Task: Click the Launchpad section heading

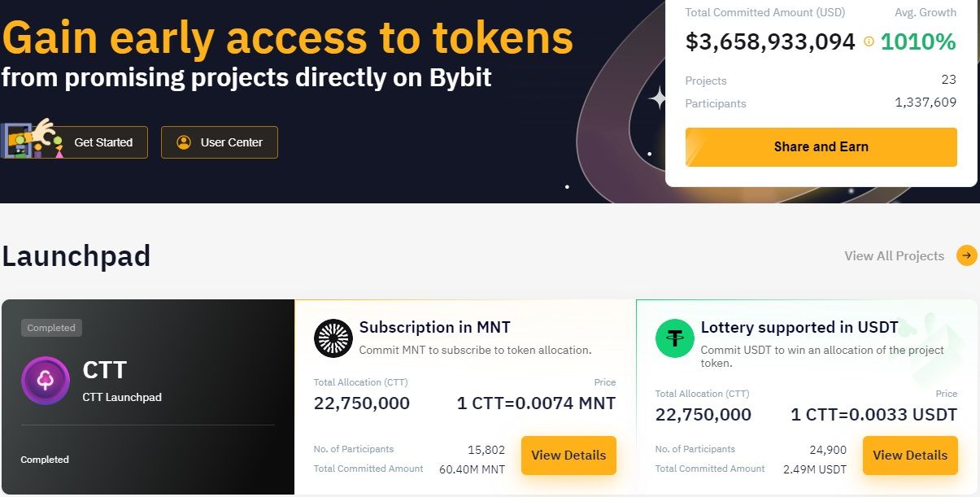Action: [76, 255]
